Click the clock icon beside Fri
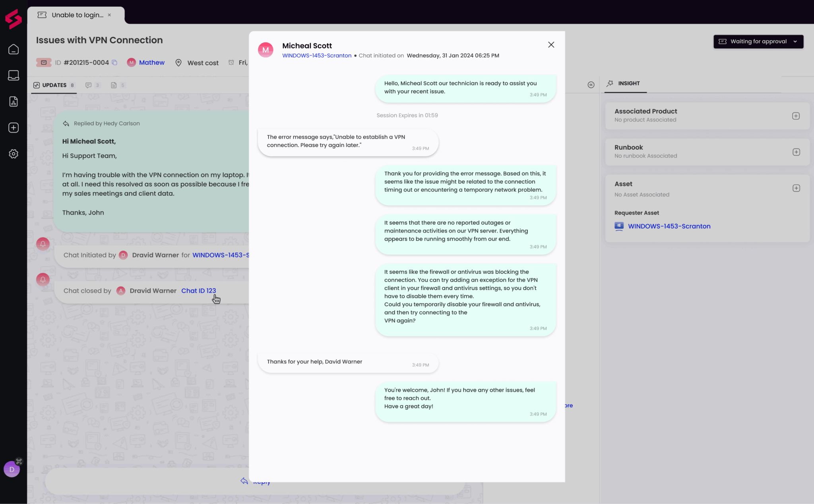This screenshot has height=504, width=814. coord(231,62)
